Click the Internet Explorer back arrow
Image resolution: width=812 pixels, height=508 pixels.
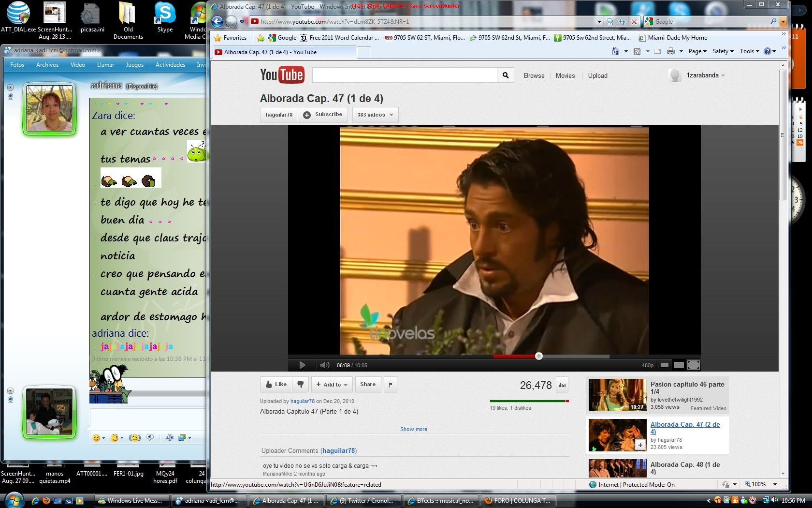pos(217,21)
